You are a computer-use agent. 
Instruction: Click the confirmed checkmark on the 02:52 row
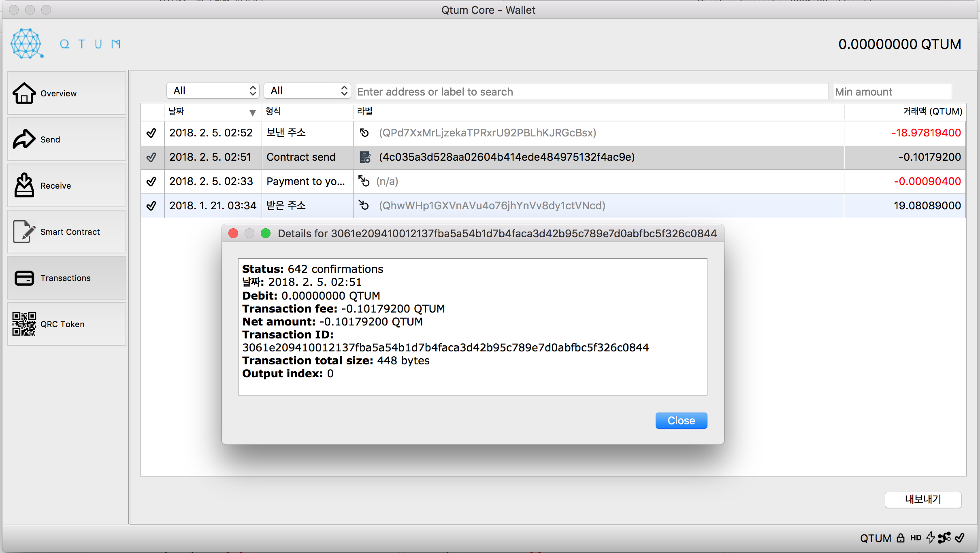click(x=151, y=133)
